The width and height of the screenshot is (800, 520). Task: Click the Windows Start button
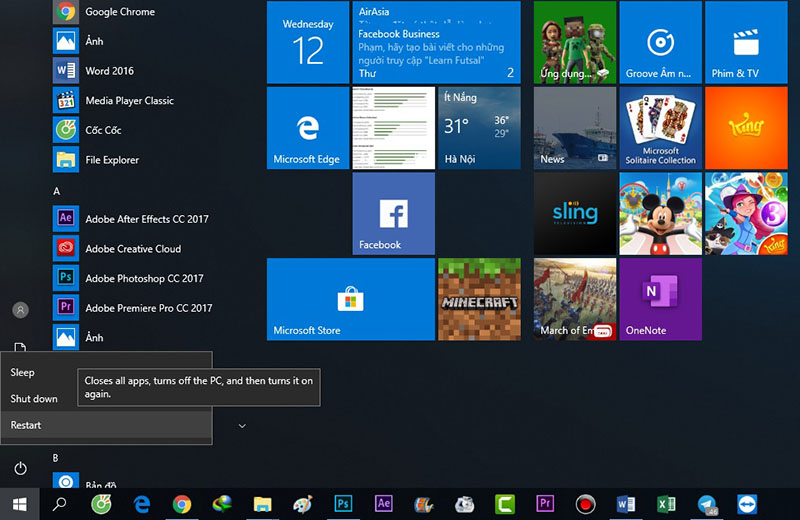pyautogui.click(x=19, y=504)
